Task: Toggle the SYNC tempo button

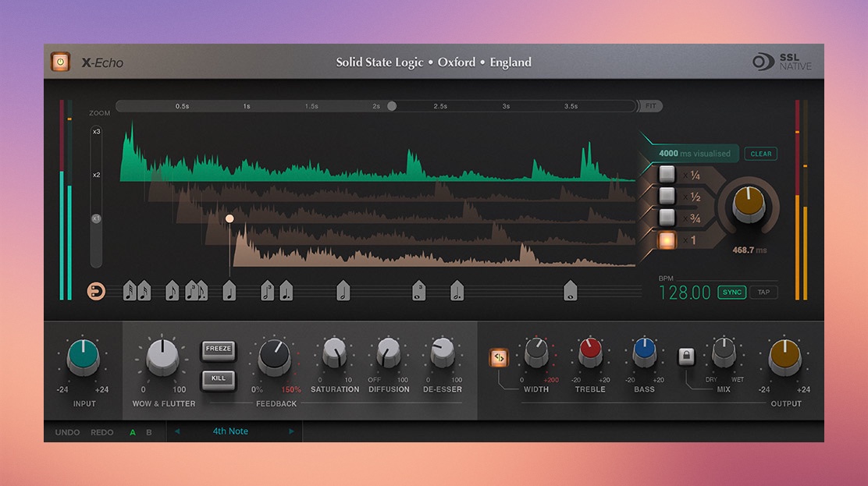Action: point(731,293)
